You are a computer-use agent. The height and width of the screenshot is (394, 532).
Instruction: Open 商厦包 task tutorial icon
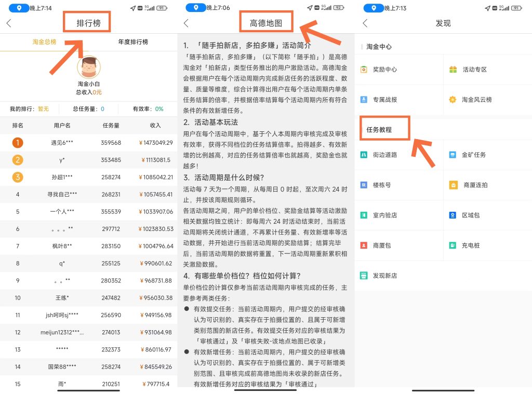(364, 245)
